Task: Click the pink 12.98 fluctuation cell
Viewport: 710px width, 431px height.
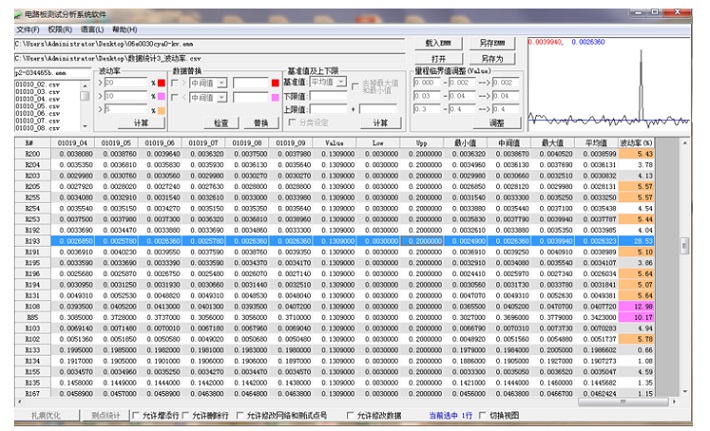Action: coord(636,306)
